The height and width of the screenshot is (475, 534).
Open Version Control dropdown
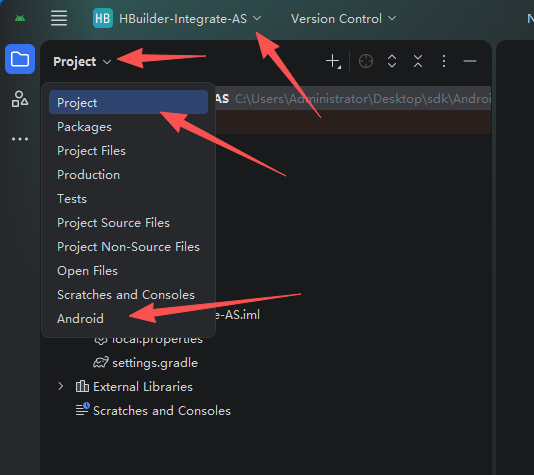[343, 18]
